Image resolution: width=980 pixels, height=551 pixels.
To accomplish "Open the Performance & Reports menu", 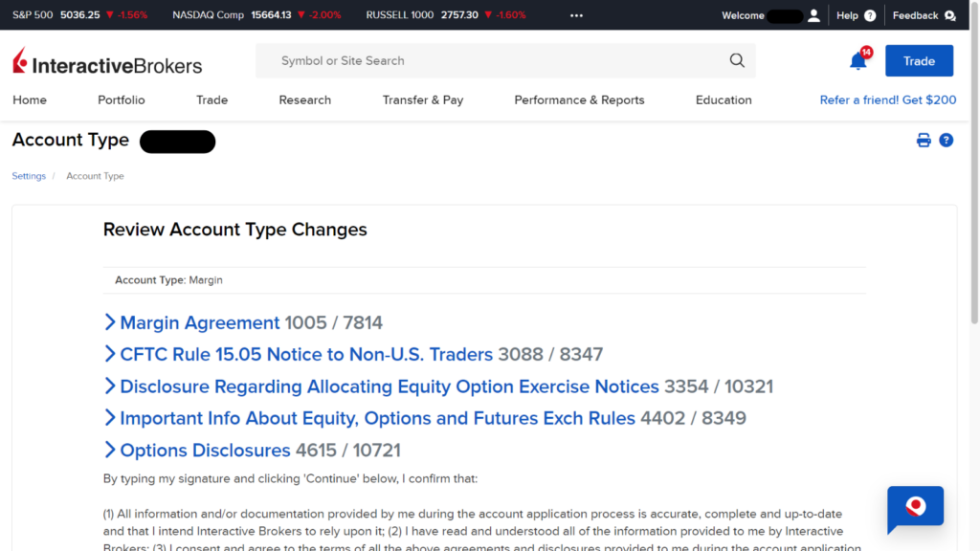I will pyautogui.click(x=579, y=99).
